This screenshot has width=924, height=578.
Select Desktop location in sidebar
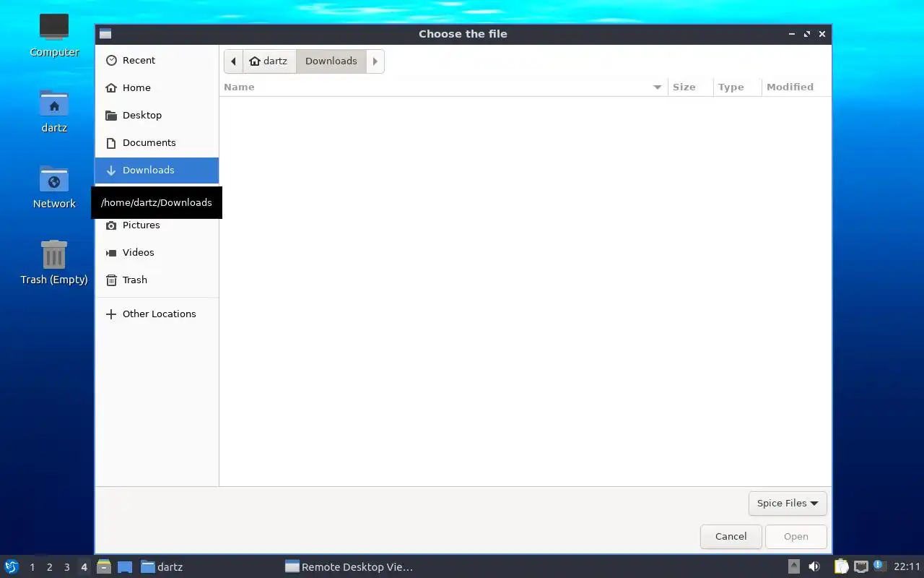(x=157, y=116)
